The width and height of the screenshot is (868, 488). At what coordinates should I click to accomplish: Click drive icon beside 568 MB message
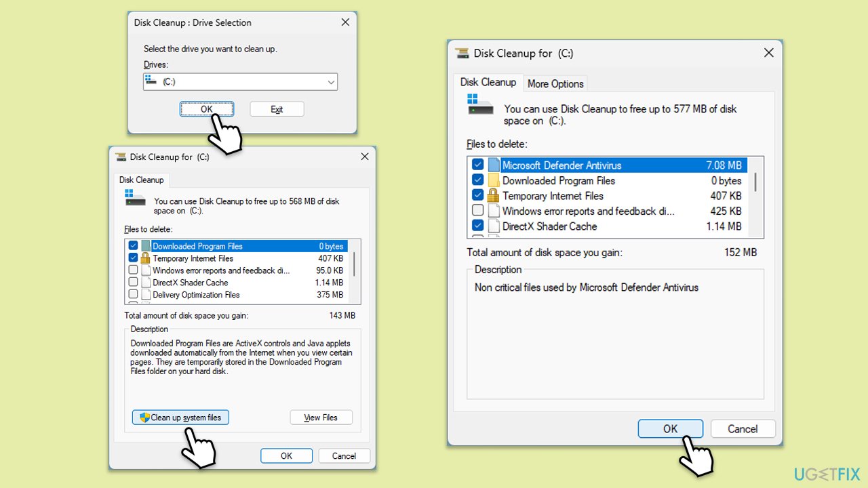[x=135, y=198]
